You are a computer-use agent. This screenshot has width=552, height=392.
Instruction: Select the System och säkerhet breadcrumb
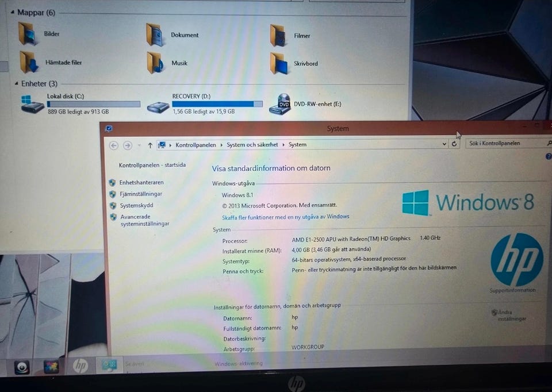coord(252,145)
